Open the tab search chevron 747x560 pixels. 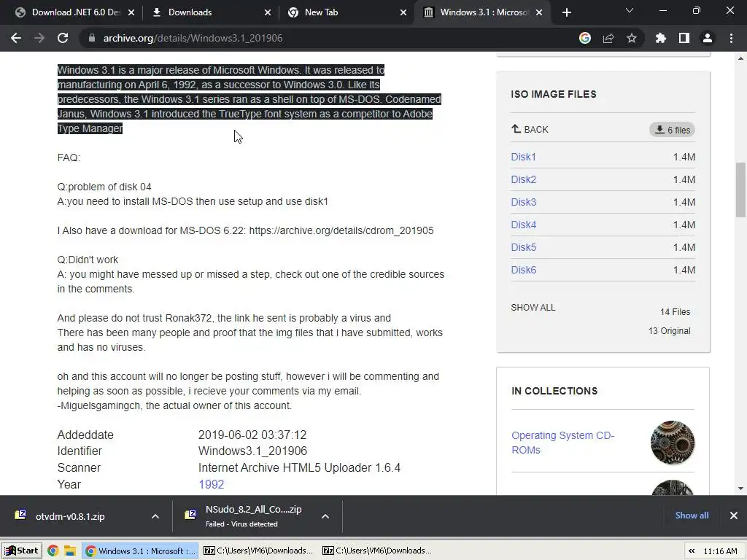click(x=630, y=10)
